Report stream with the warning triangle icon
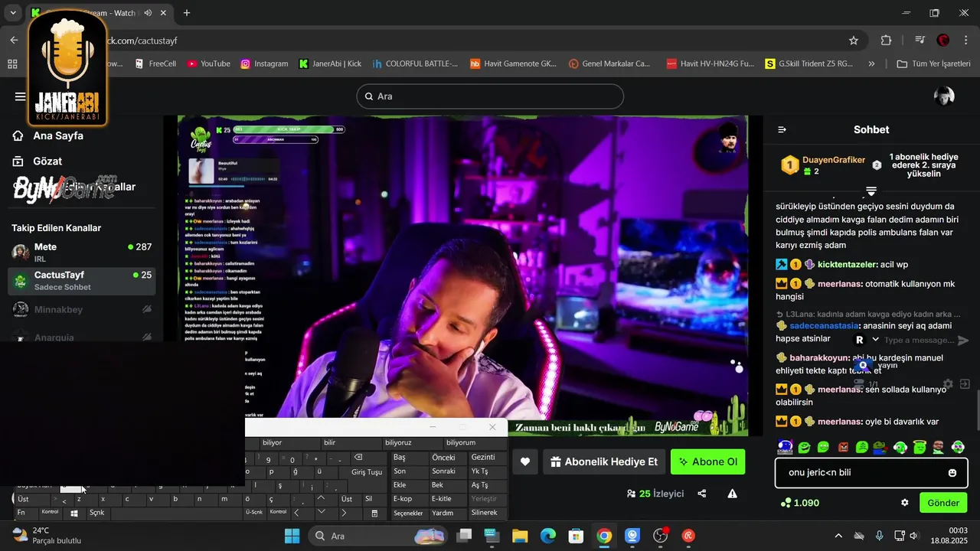 [x=733, y=494]
